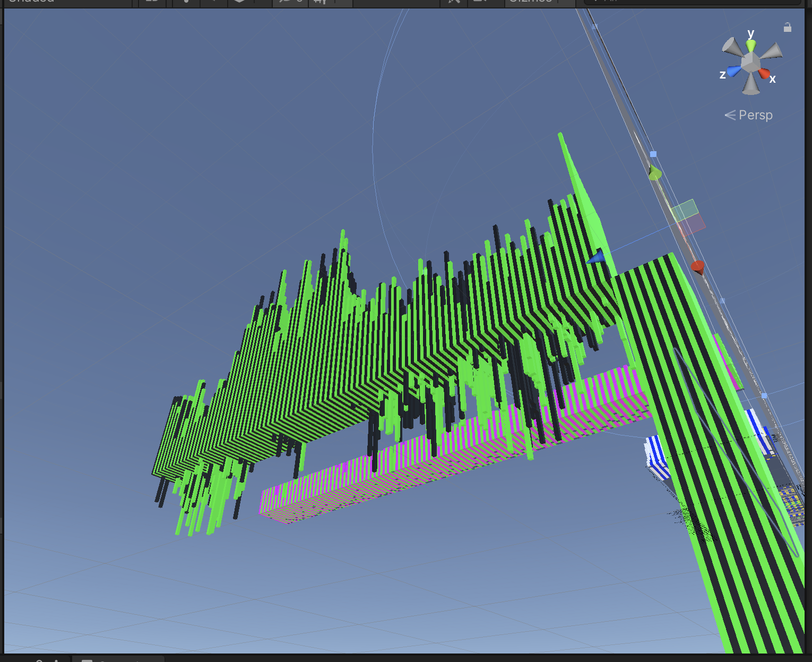Screen dimensions: 812x662
Task: Click the red X axis cone on orientation gizmo
Action: click(x=764, y=74)
